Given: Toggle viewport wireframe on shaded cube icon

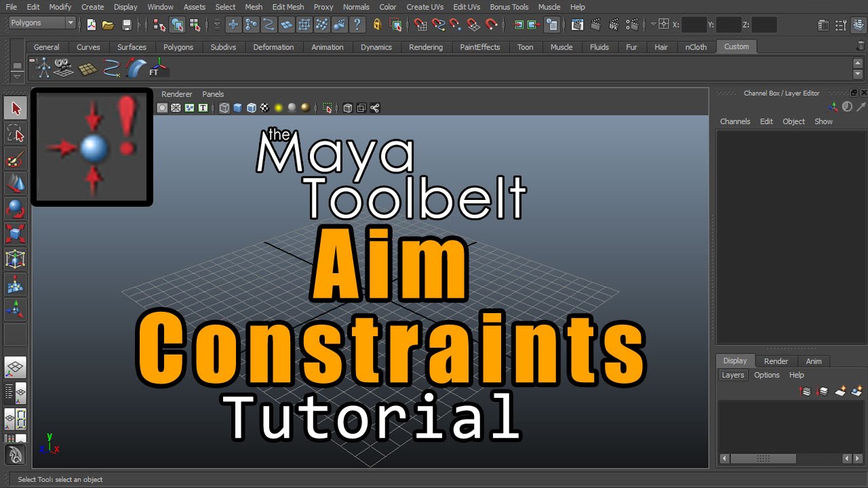Looking at the screenshot, I should pyautogui.click(x=250, y=108).
